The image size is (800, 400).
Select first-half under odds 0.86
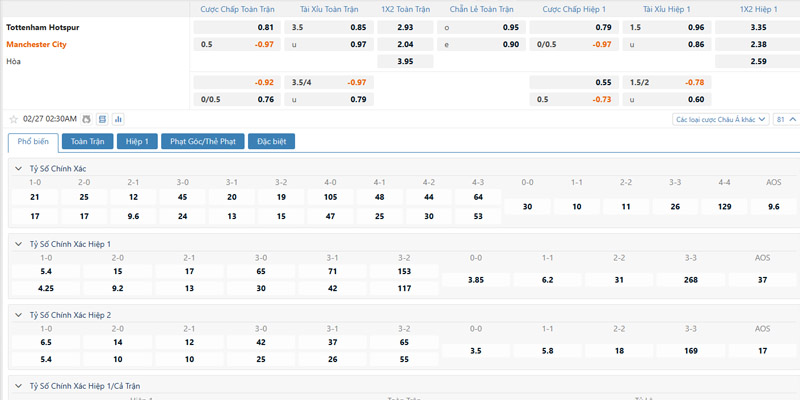point(666,44)
